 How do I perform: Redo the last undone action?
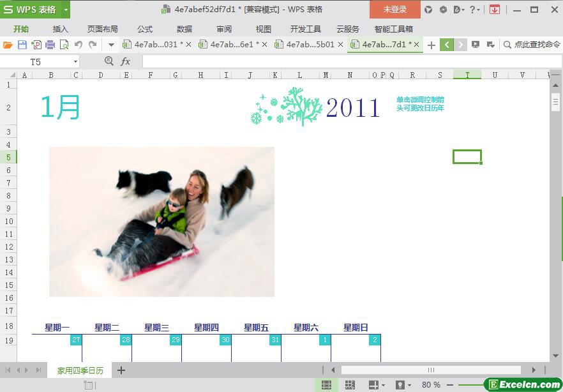click(x=93, y=45)
